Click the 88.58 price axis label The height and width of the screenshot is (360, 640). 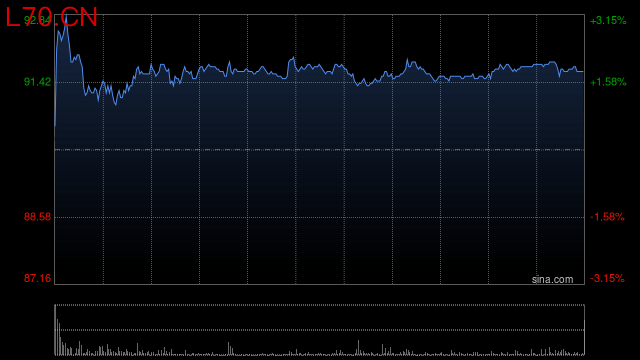click(x=38, y=217)
